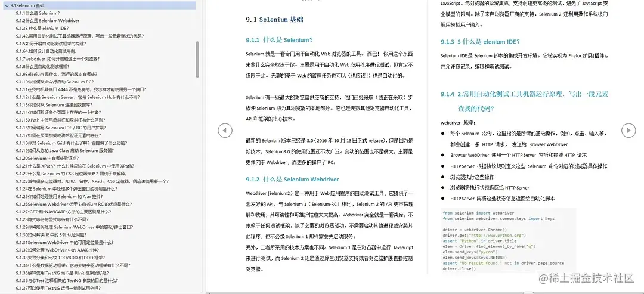This screenshot has width=644, height=294.
Task: Open outline item 9.1.34 什么是数据驱动框架
Action: [x=73, y=265]
